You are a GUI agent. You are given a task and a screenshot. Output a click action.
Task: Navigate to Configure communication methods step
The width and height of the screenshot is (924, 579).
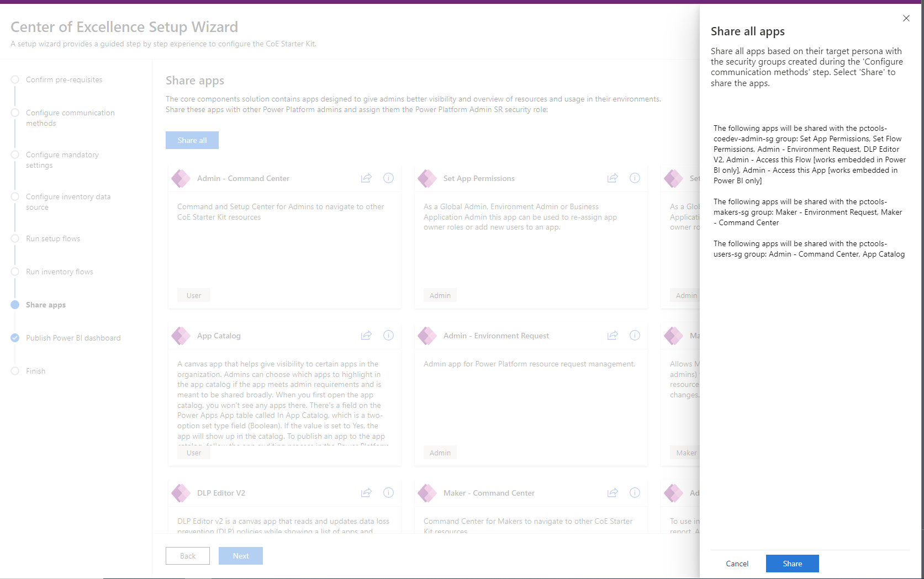coord(70,118)
